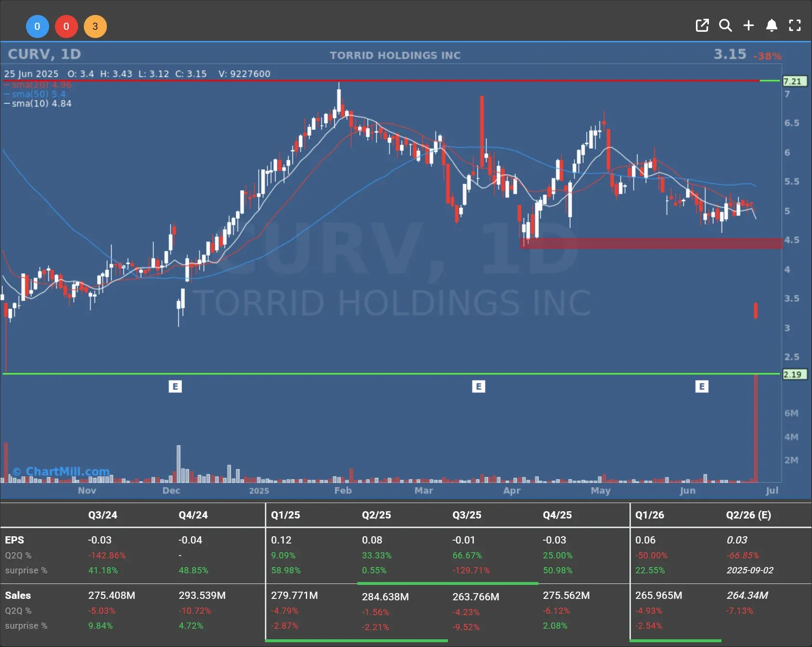Image resolution: width=812 pixels, height=647 pixels.
Task: Click the tall June volume spike bar
Action: [x=756, y=428]
